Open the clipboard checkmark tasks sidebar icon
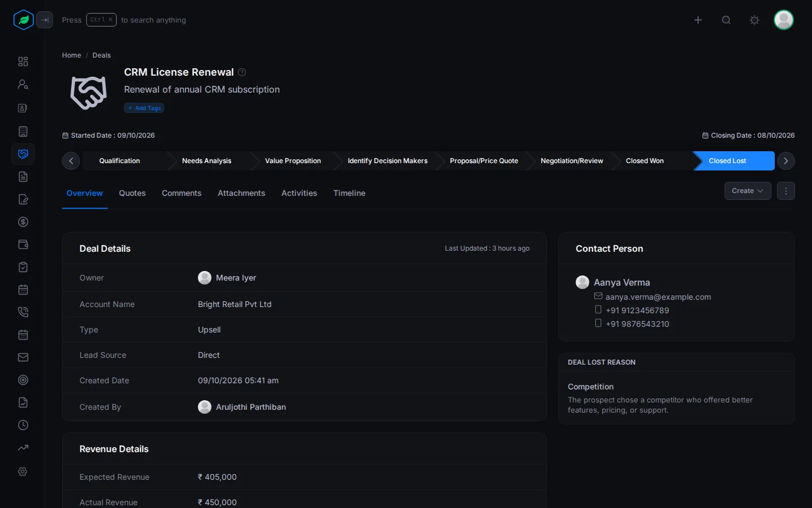 (23, 267)
